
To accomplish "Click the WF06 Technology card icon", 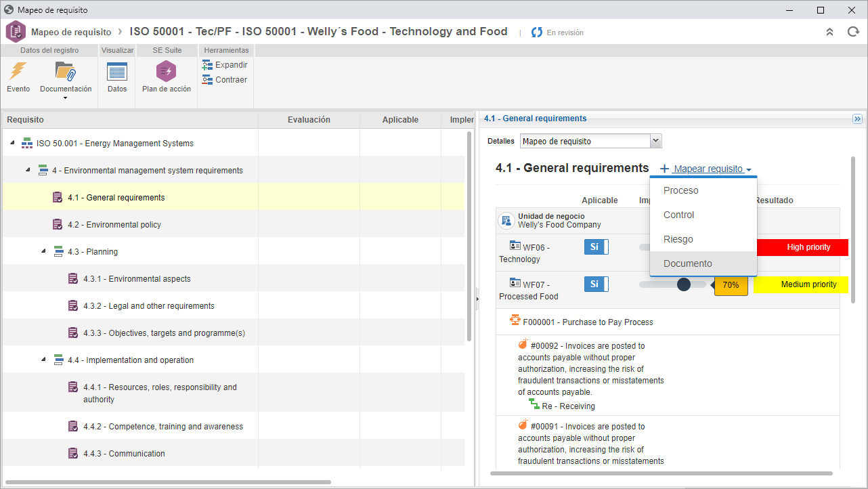I will click(x=515, y=247).
